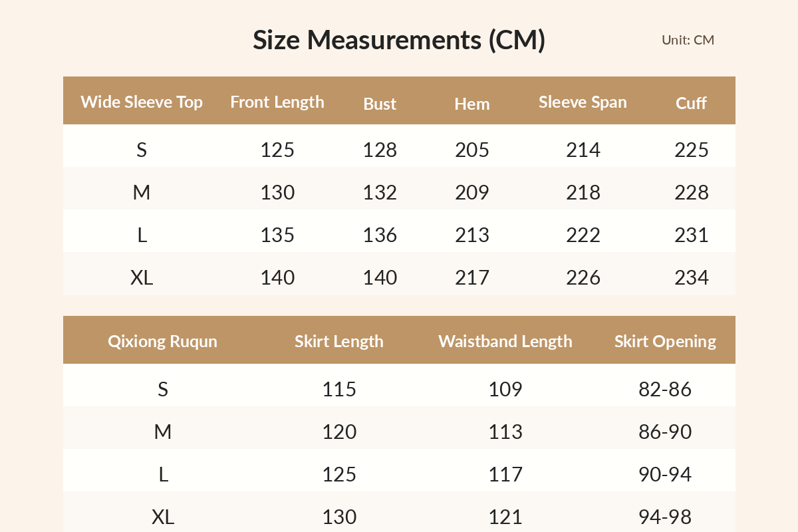Select the Wide Sleeve Top column header
The height and width of the screenshot is (532, 798).
click(x=142, y=102)
